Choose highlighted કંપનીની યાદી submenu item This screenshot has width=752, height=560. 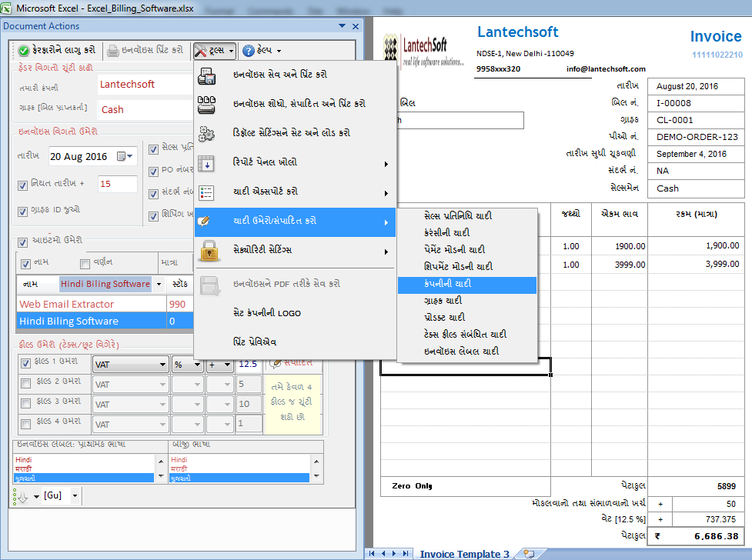tap(467, 284)
